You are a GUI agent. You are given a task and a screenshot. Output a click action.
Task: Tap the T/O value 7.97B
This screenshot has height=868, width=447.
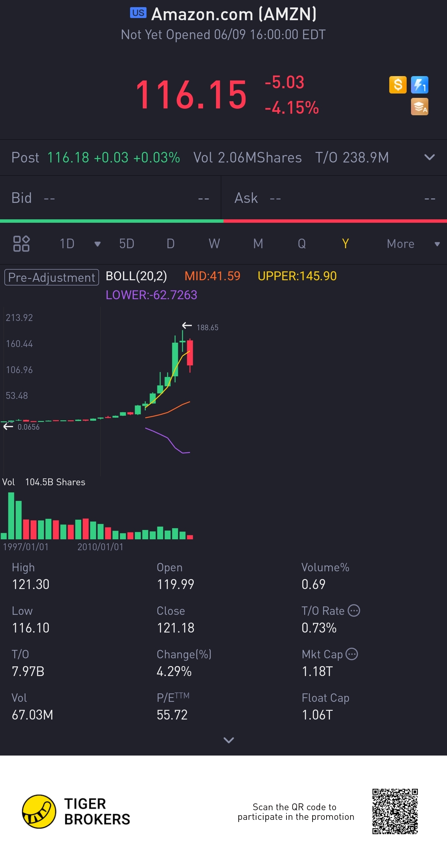(x=28, y=671)
